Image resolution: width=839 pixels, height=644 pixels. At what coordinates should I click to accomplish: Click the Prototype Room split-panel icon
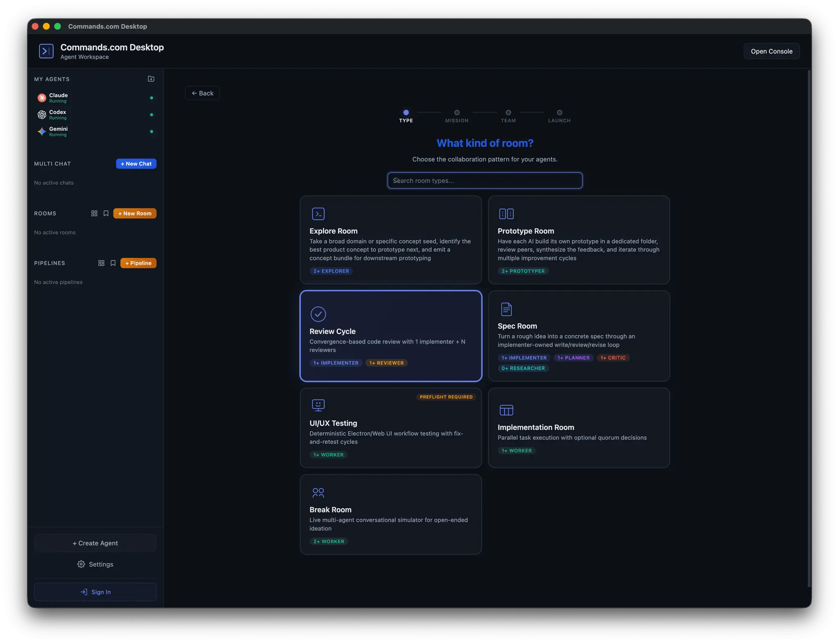pyautogui.click(x=506, y=214)
